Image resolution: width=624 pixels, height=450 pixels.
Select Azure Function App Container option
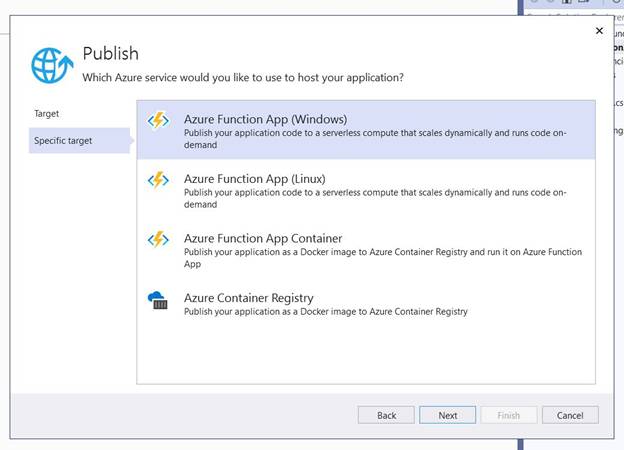point(366,249)
